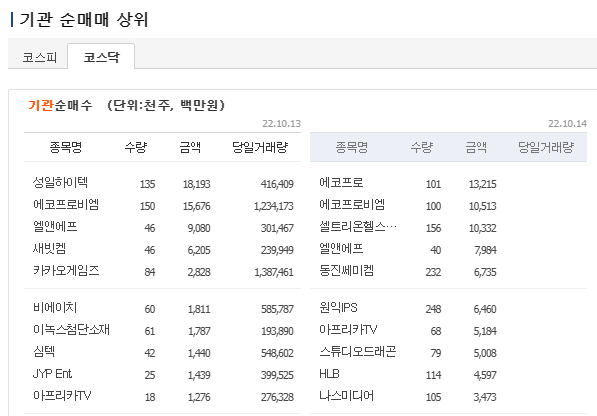
Task: Click the amount value 4,597
Action: click(485, 375)
